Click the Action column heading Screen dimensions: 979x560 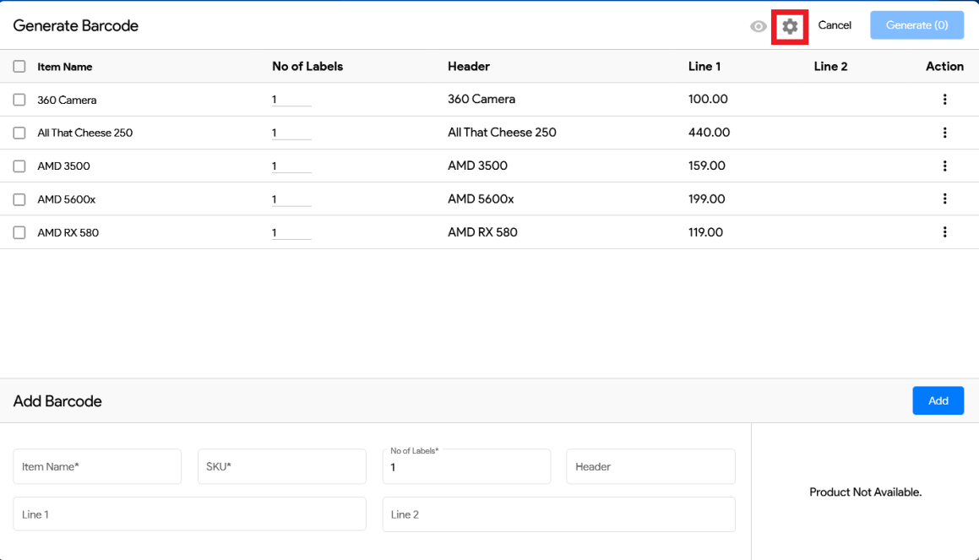coord(944,66)
